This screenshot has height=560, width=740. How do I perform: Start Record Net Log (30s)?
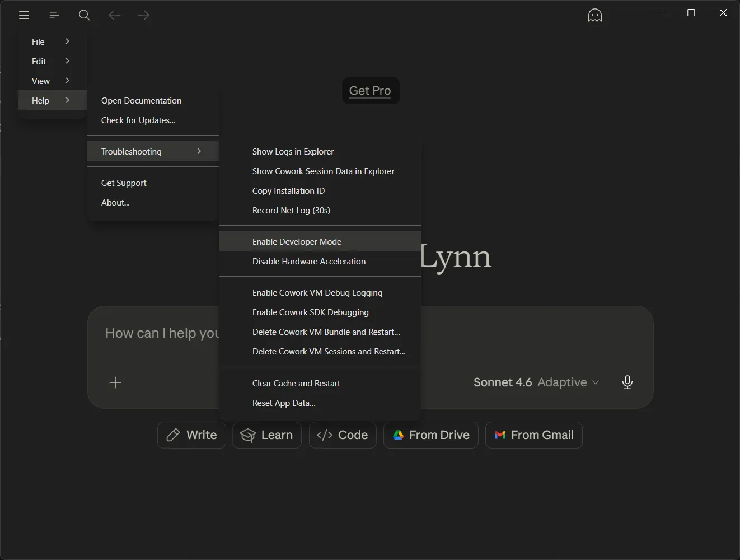point(320,210)
